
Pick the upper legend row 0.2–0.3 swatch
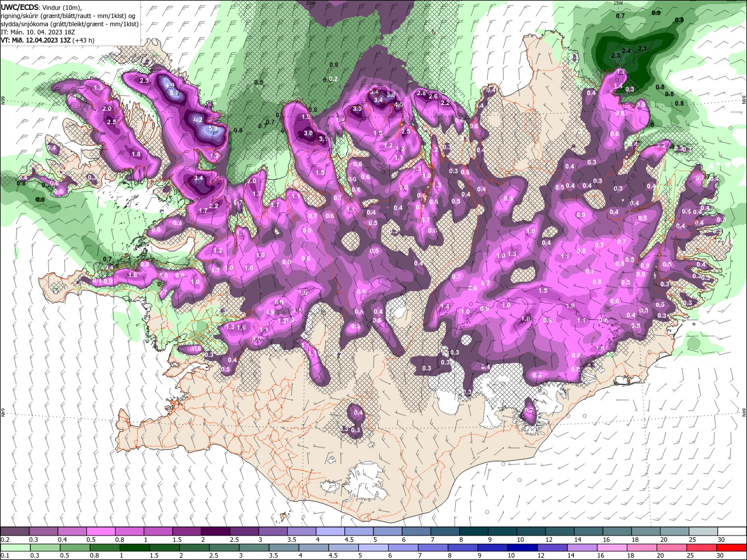15,531
